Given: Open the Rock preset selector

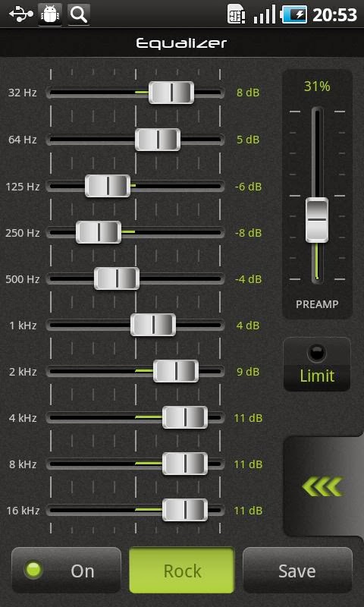Looking at the screenshot, I should point(182,571).
